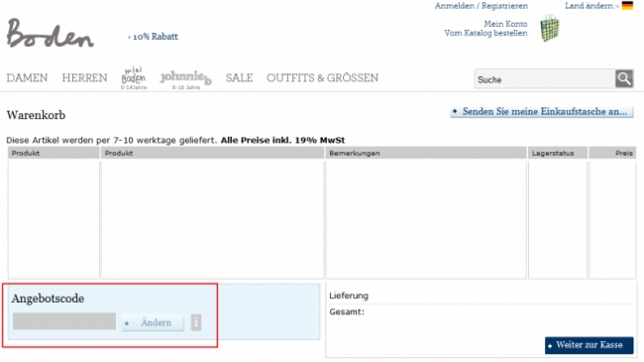Image resolution: width=644 pixels, height=362 pixels.
Task: Open the Mini Boden section
Action: [x=134, y=77]
